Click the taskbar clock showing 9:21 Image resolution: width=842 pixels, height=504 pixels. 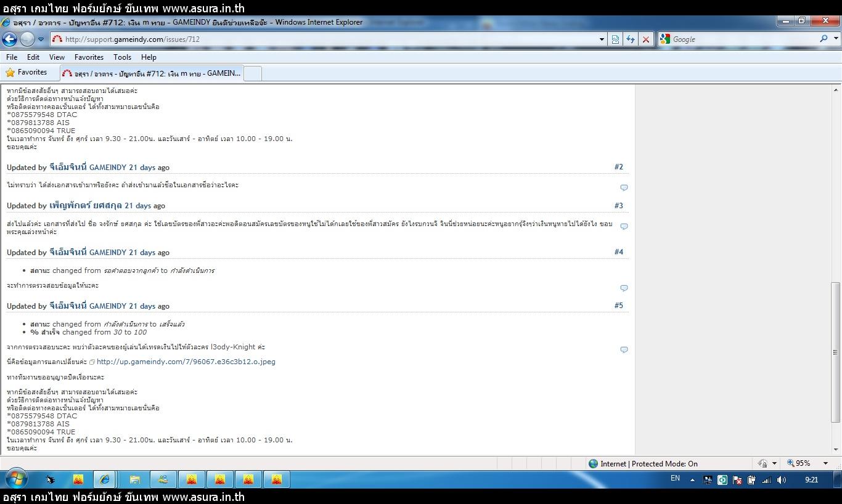coord(812,479)
